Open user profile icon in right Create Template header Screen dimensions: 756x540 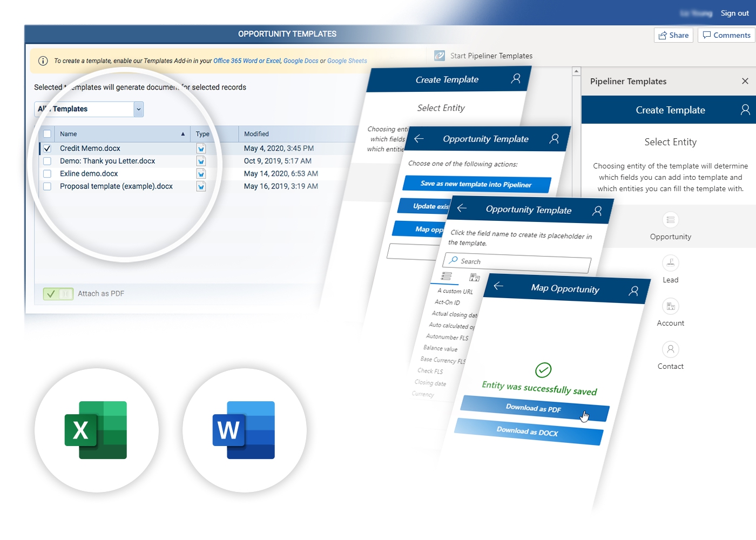coord(745,110)
